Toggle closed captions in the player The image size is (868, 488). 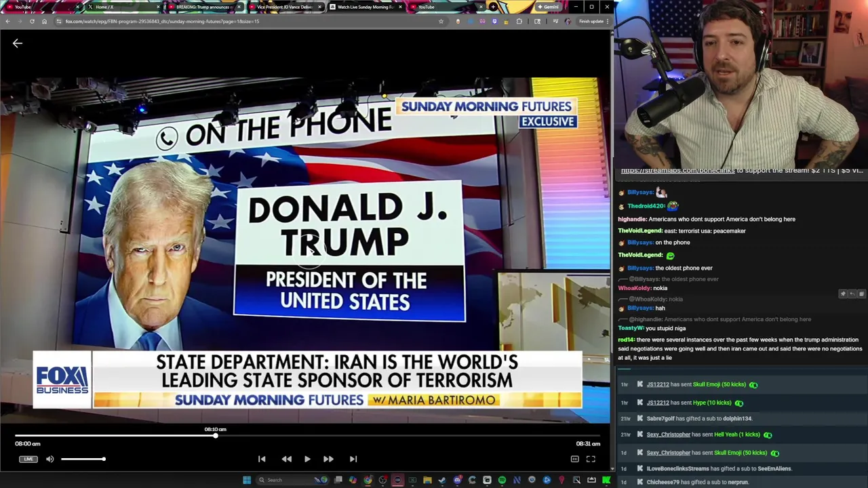[x=574, y=459]
